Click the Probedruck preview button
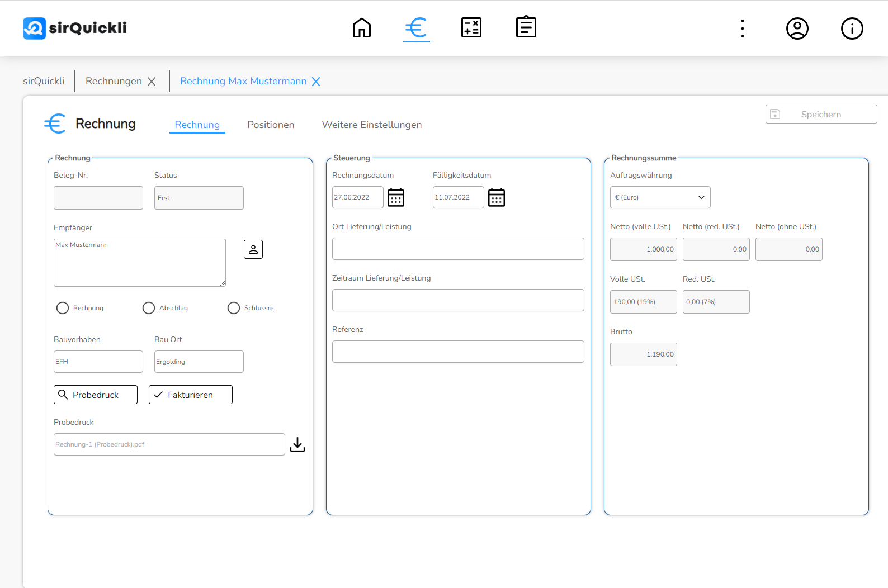This screenshot has height=588, width=888. point(96,395)
